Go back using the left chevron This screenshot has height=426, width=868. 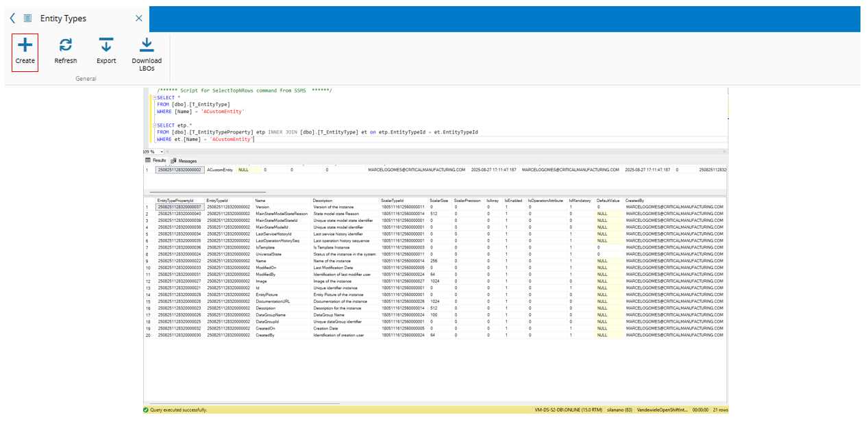(x=12, y=18)
